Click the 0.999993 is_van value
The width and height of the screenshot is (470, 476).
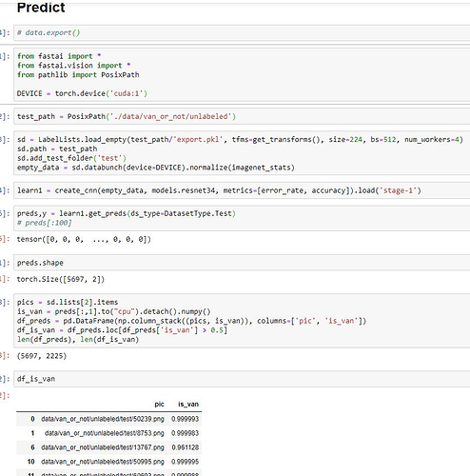[x=185, y=419]
